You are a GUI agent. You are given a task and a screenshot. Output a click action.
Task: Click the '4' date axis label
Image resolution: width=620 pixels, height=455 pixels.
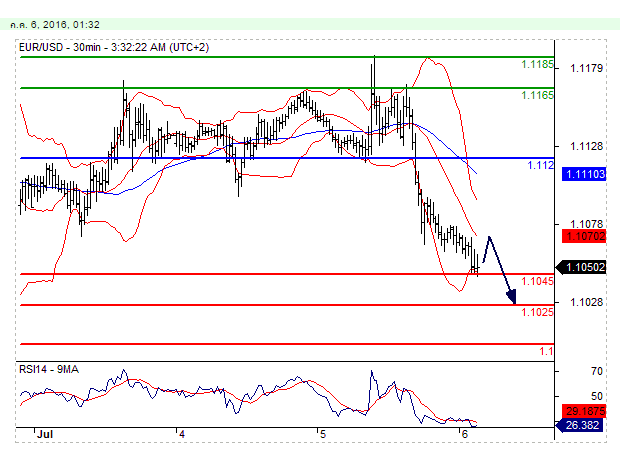(181, 434)
